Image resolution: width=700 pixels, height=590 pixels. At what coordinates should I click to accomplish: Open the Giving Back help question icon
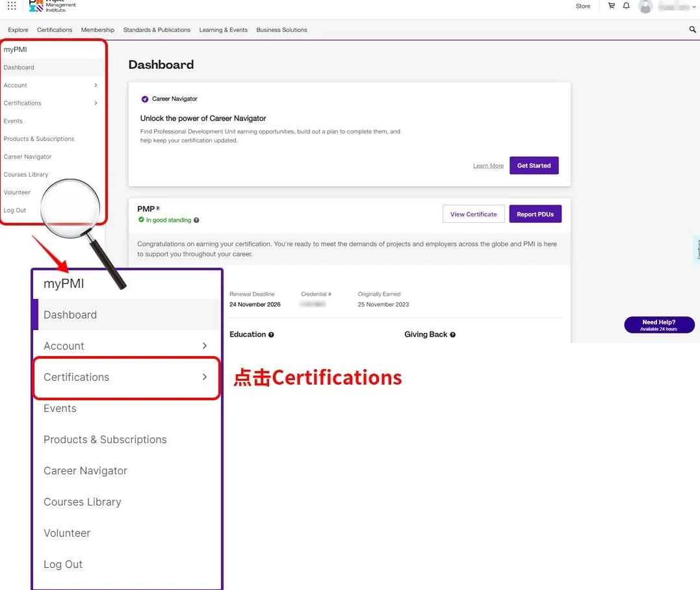tap(452, 335)
